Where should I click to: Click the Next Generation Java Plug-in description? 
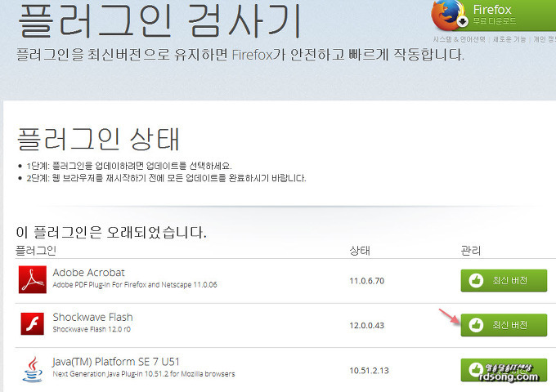coord(144,374)
